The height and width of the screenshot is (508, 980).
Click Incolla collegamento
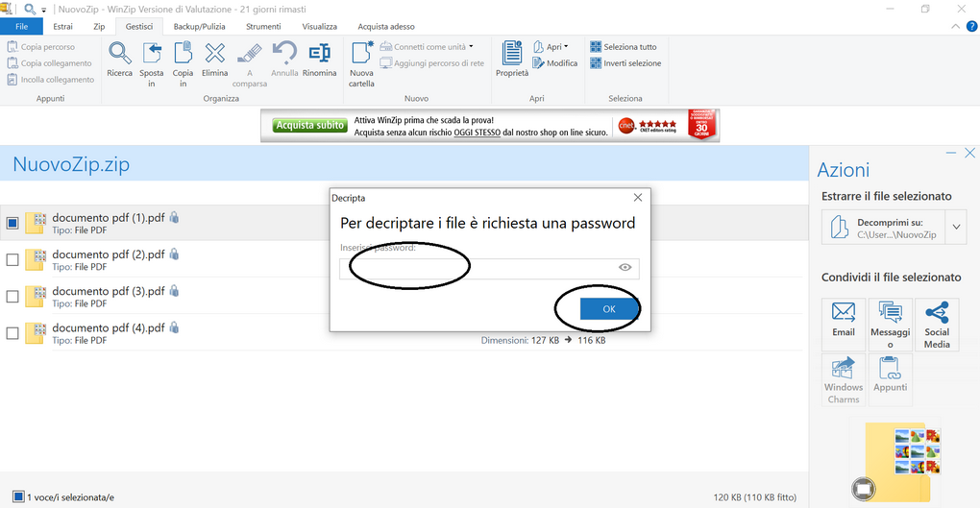(x=51, y=80)
